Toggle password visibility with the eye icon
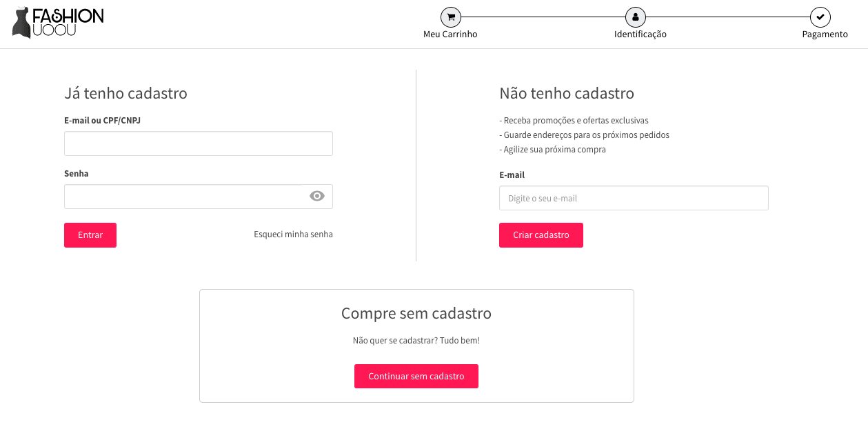 316,196
